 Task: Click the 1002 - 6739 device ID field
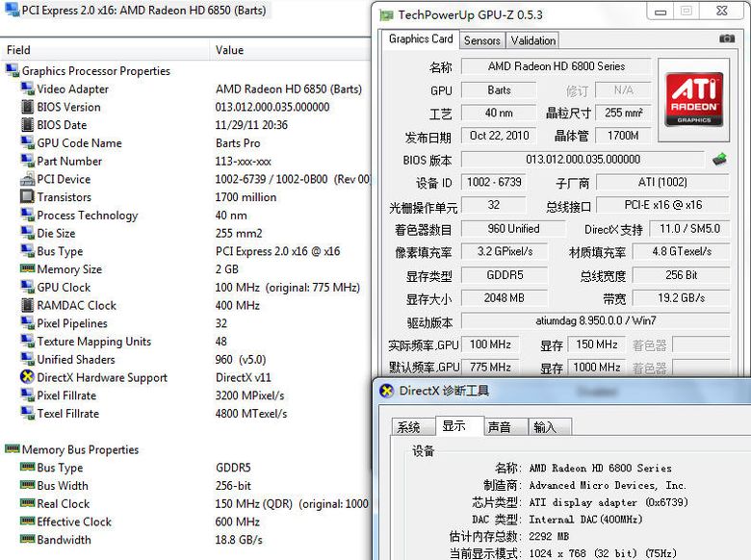pyautogui.click(x=494, y=182)
